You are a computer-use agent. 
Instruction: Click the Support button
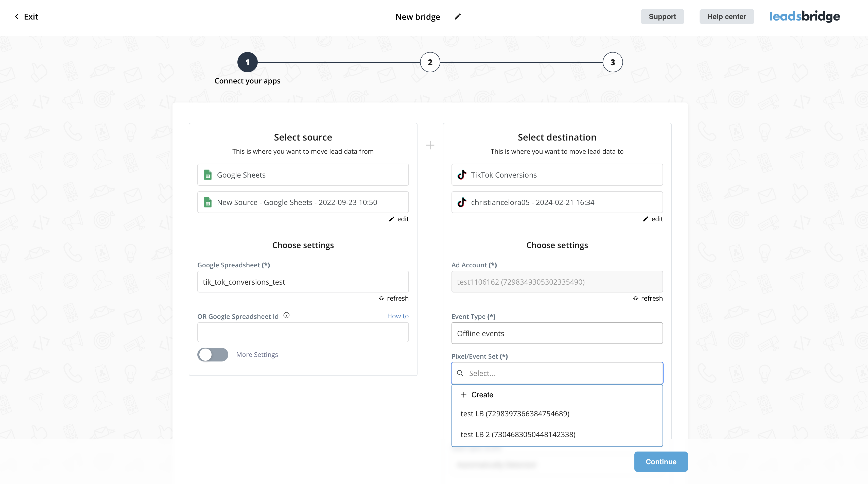[x=662, y=16]
